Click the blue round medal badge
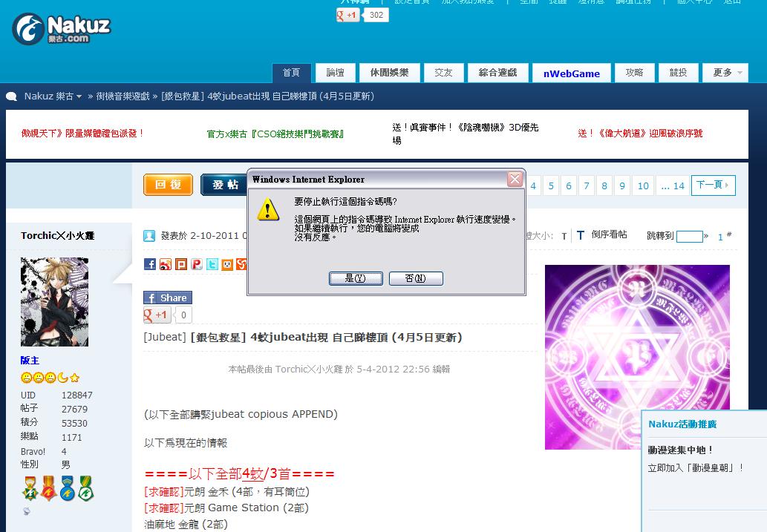The image size is (767, 532). click(x=68, y=488)
